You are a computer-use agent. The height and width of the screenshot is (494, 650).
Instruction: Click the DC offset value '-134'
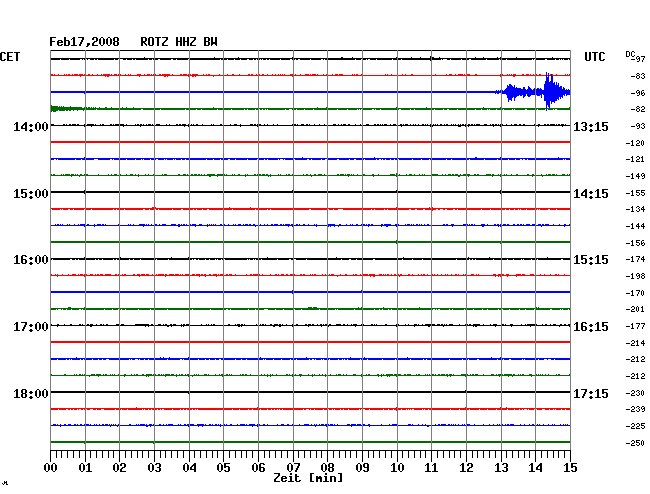635,209
